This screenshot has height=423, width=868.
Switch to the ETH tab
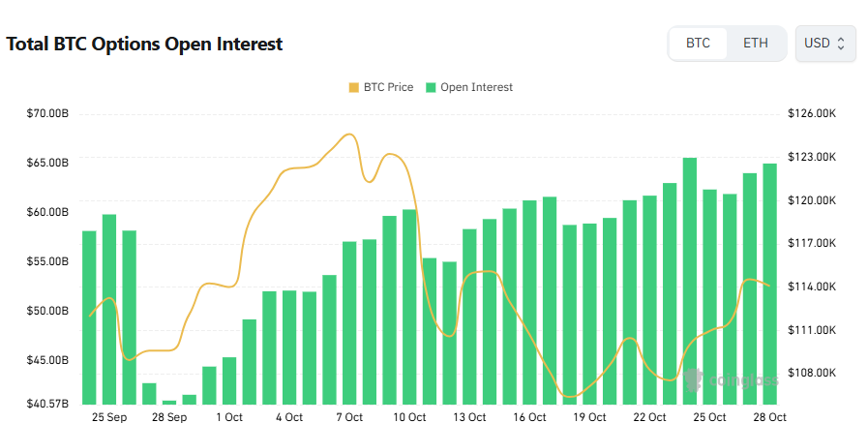pyautogui.click(x=756, y=44)
